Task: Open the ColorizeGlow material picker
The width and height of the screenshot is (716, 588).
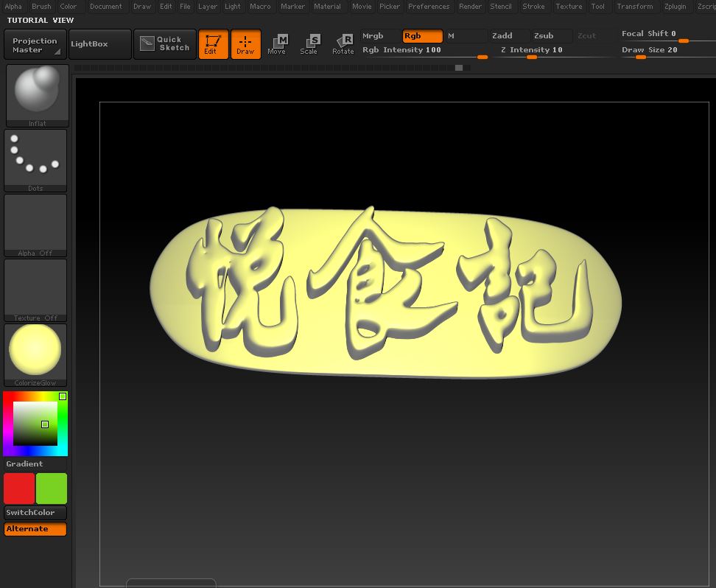Action: (x=35, y=355)
